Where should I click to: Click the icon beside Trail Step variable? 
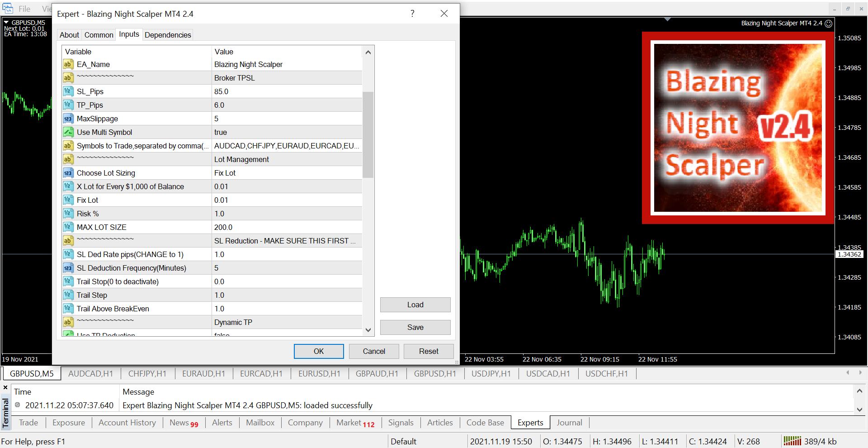[x=68, y=295]
